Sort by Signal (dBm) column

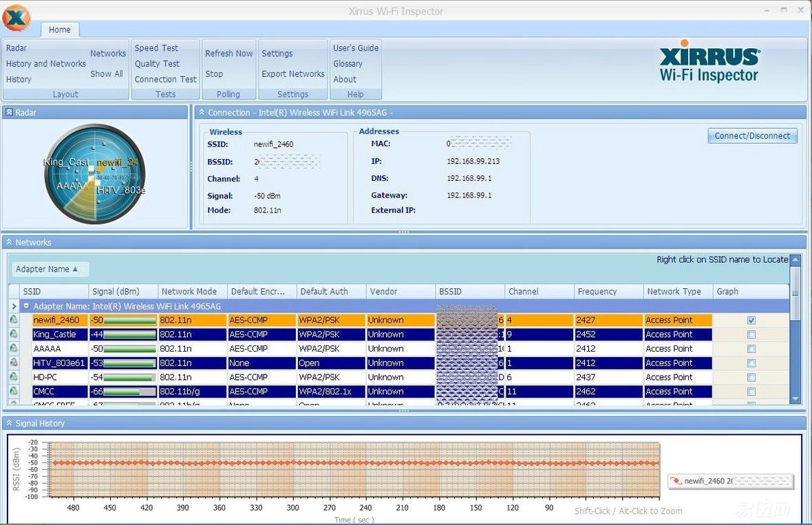tap(123, 291)
